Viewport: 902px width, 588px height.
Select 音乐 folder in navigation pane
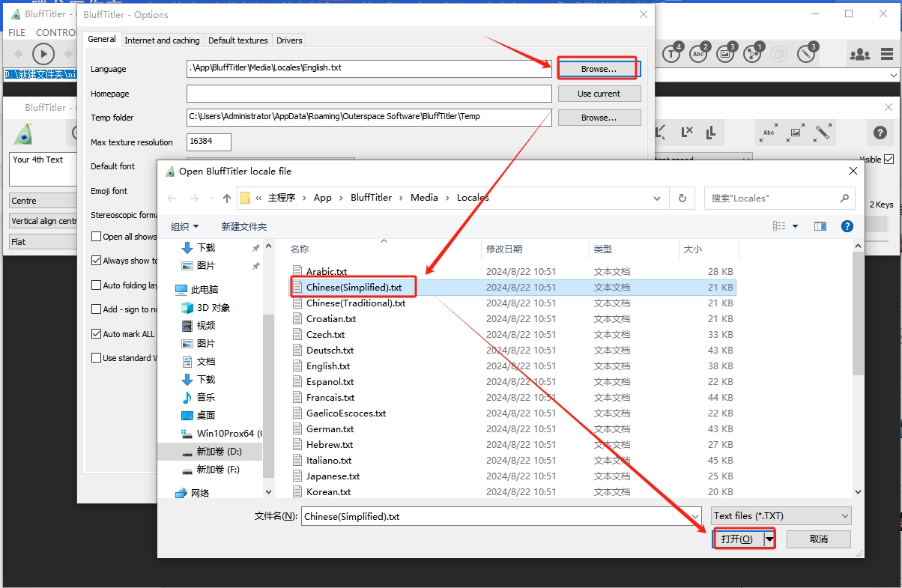coord(205,397)
